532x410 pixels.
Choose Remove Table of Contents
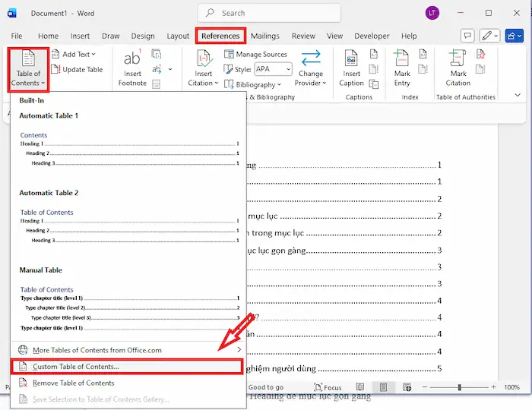coord(73,383)
